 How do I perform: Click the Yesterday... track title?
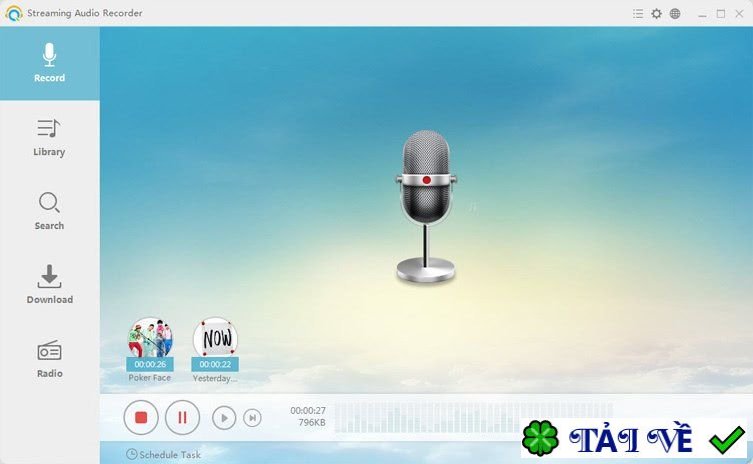coord(215,379)
